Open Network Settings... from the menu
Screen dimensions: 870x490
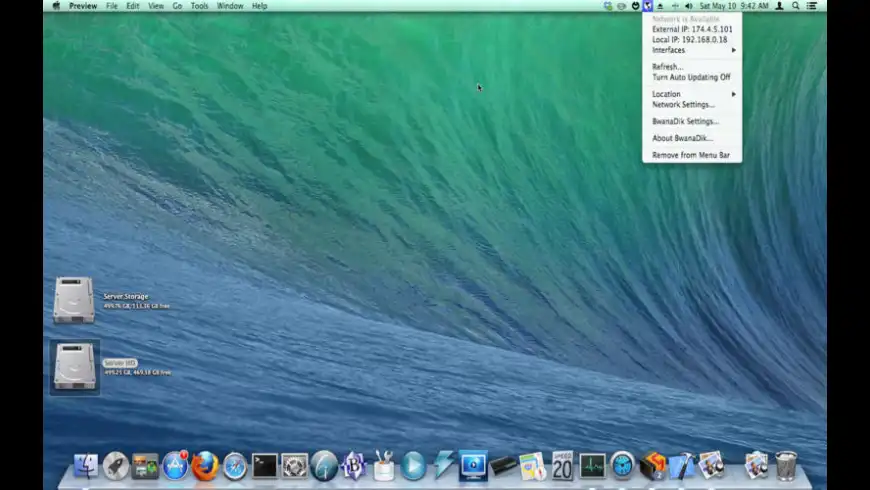click(683, 104)
